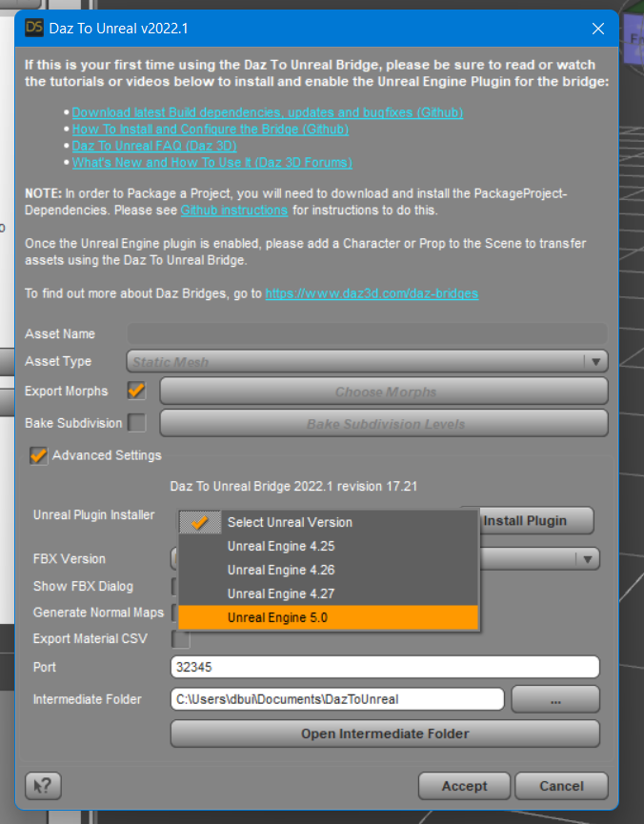Open How To Install and Configure link
The height and width of the screenshot is (824, 644).
[x=211, y=130]
